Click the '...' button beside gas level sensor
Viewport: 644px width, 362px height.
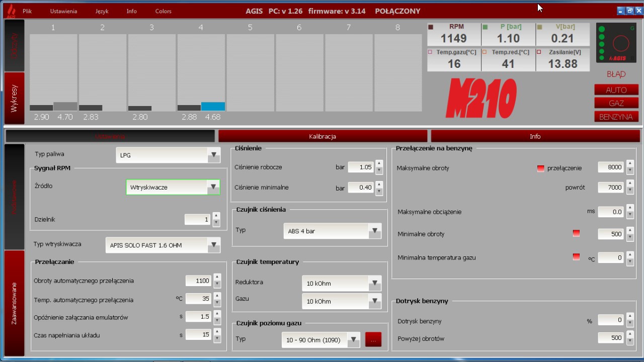pos(373,340)
